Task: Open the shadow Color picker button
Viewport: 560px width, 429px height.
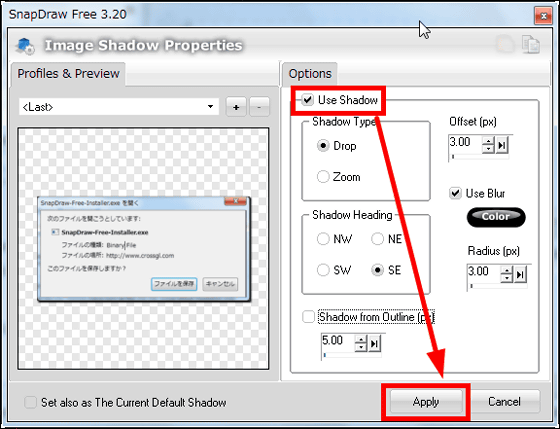Action: coord(496,217)
